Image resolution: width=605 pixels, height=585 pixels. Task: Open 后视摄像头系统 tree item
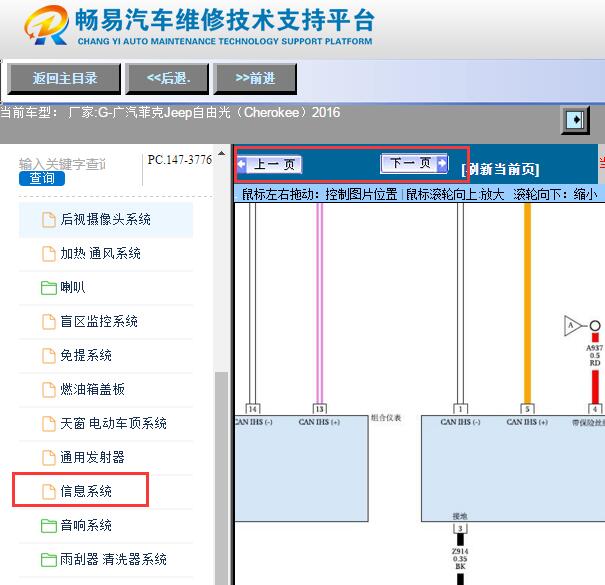pyautogui.click(x=106, y=219)
